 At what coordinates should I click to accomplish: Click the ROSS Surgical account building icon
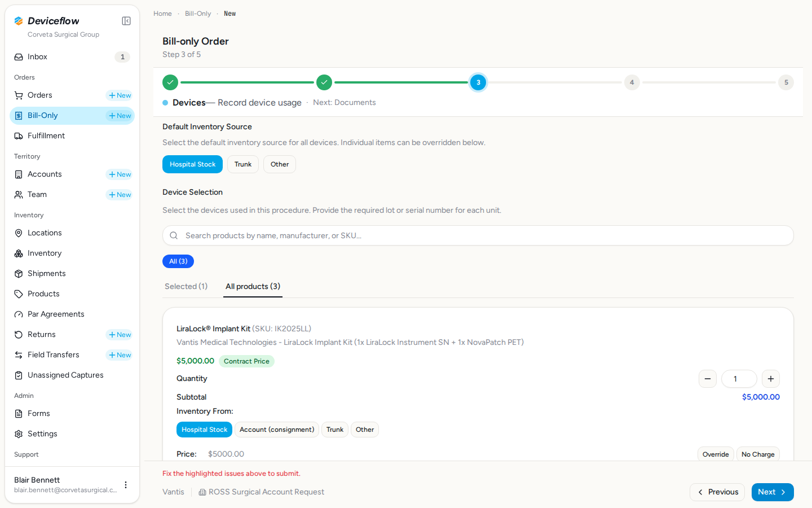pyautogui.click(x=202, y=492)
